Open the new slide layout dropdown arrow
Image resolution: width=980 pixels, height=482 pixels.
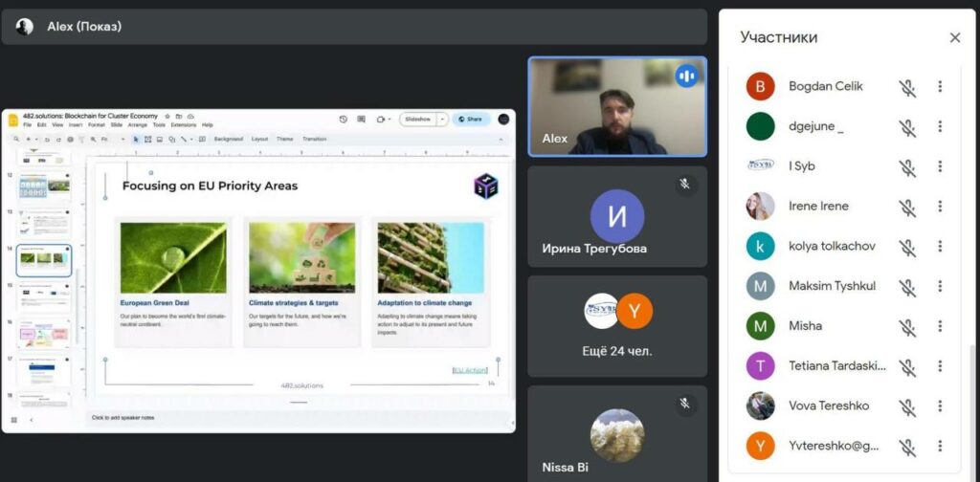pos(36,140)
